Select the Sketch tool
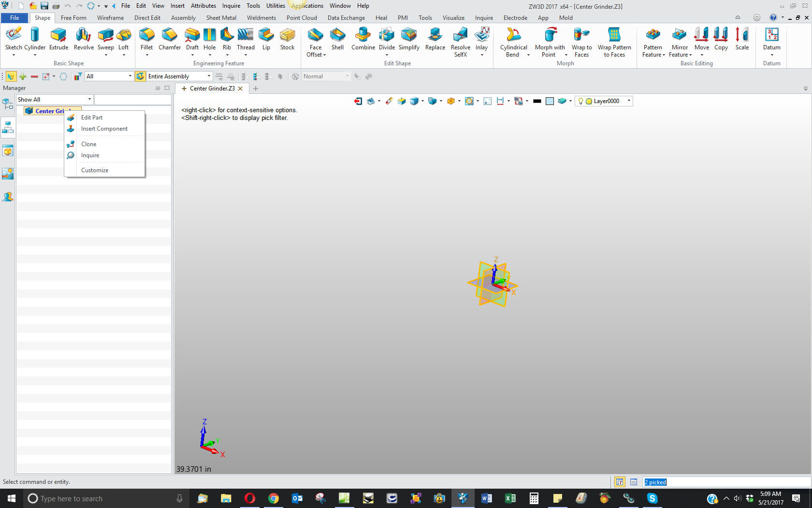Image resolution: width=812 pixels, height=508 pixels. coord(14,39)
